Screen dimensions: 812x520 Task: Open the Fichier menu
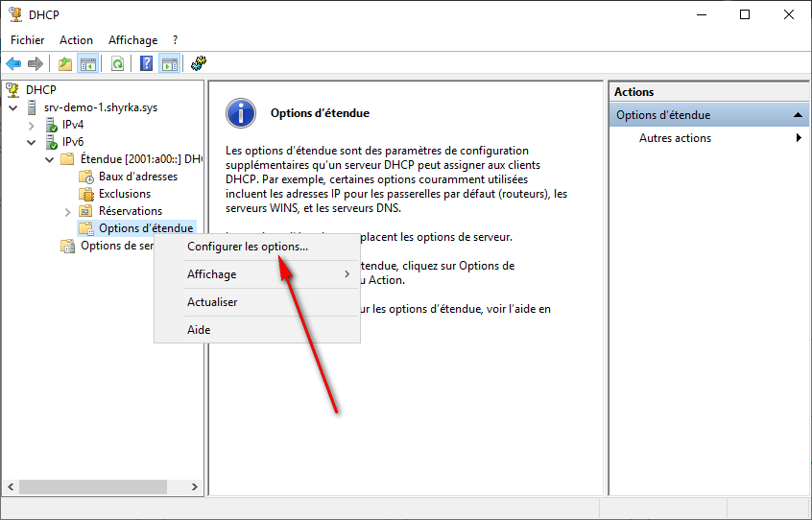coord(27,40)
